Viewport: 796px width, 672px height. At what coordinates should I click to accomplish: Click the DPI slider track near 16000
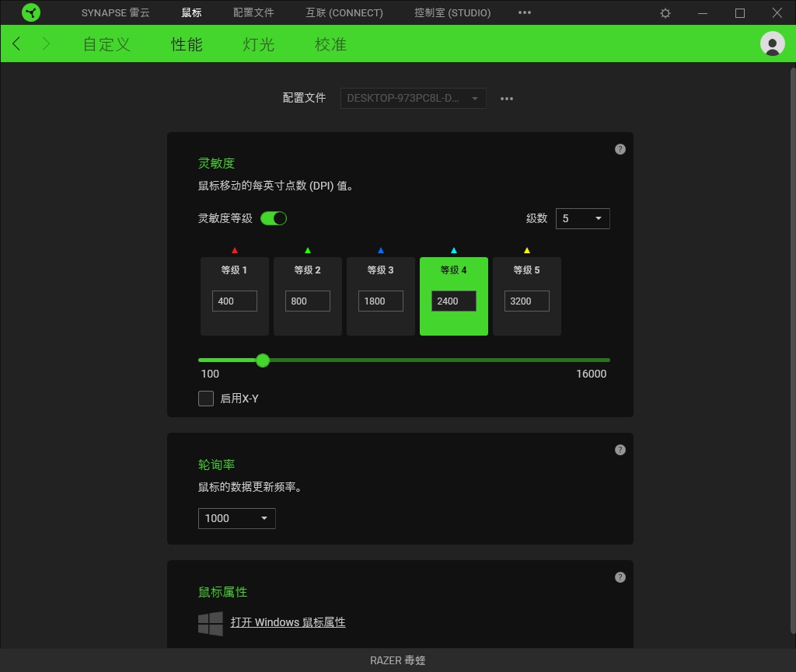604,360
